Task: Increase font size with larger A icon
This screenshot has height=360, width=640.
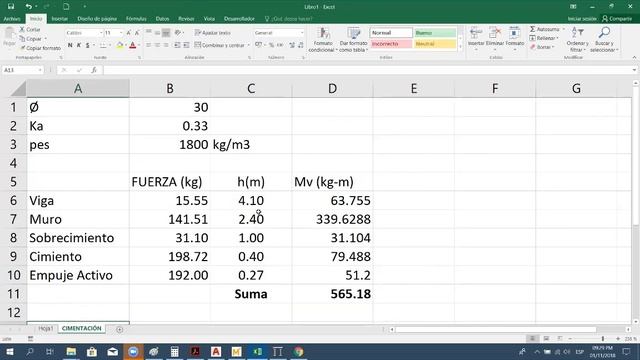Action: pyautogui.click(x=129, y=33)
